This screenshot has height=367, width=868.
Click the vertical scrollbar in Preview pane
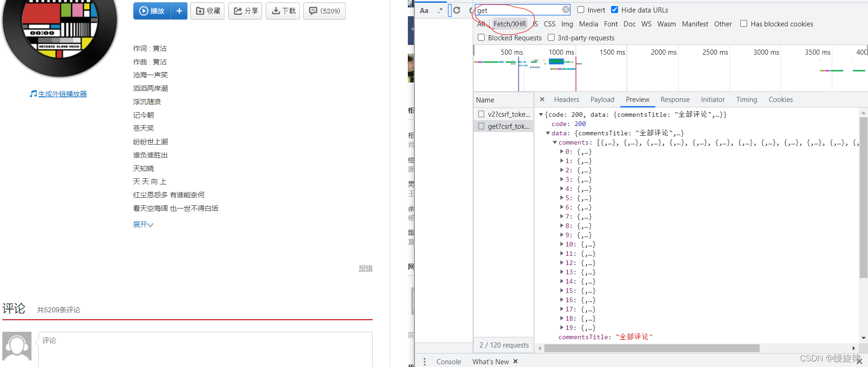(x=863, y=197)
